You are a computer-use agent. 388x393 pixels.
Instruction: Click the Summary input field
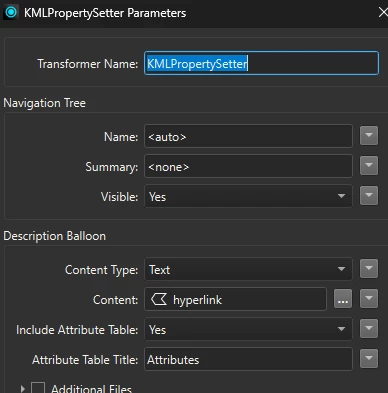tap(248, 166)
